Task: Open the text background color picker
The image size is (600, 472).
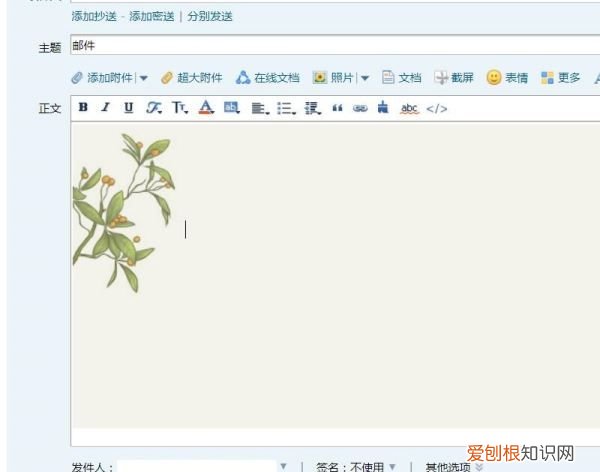Action: pos(232,108)
